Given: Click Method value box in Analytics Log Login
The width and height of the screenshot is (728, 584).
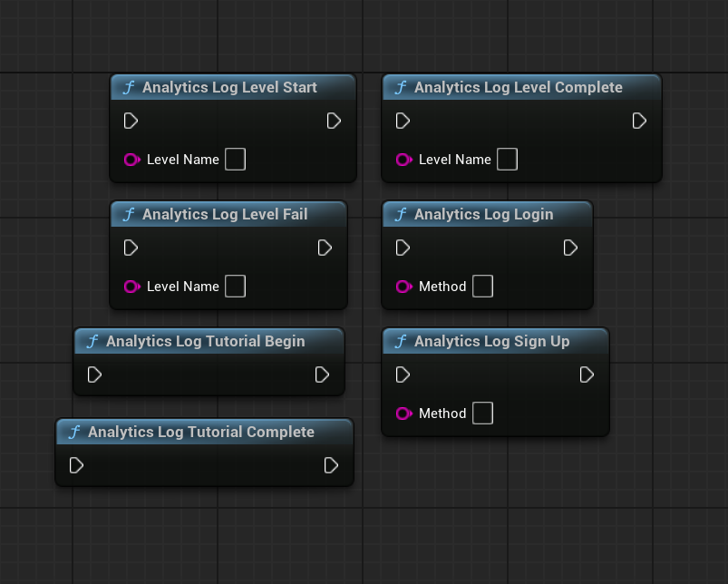Looking at the screenshot, I should 482,287.
